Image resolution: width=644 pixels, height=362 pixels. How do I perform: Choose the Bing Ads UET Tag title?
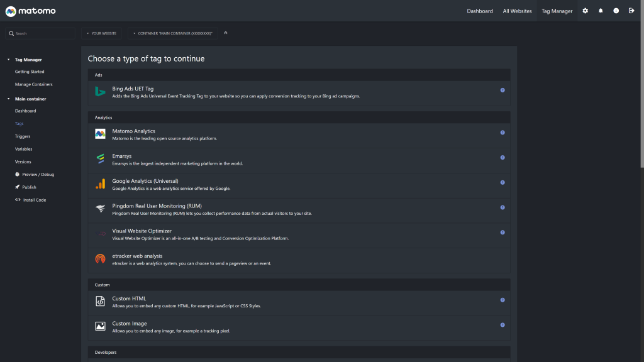[133, 89]
